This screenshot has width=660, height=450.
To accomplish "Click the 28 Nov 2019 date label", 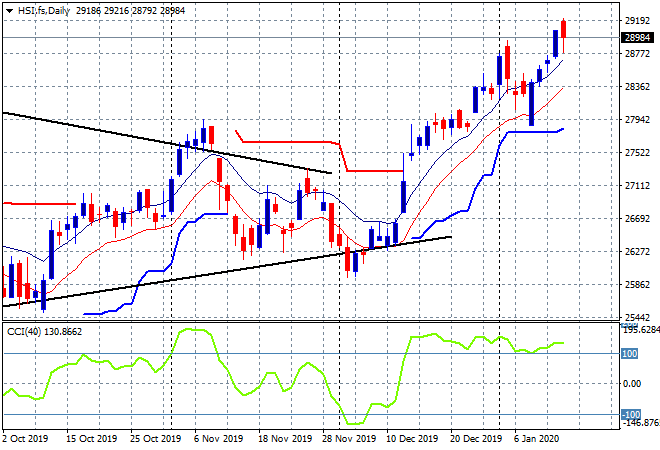I will 349,439.
